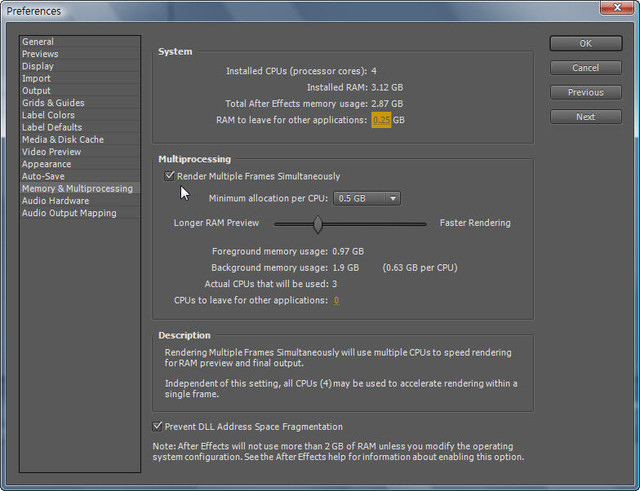Viewport: 640px width, 491px height.
Task: Click the Installed RAM value 3.12 GB
Action: tap(387, 87)
